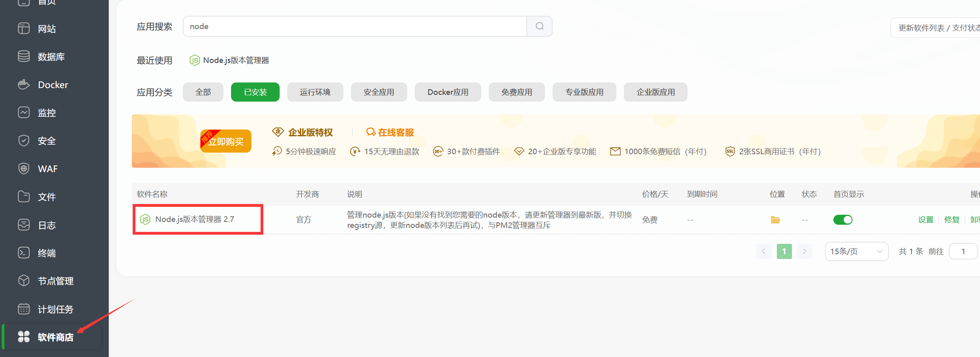Open the Terminal icon in sidebar
The width and height of the screenshot is (980, 357).
click(24, 253)
